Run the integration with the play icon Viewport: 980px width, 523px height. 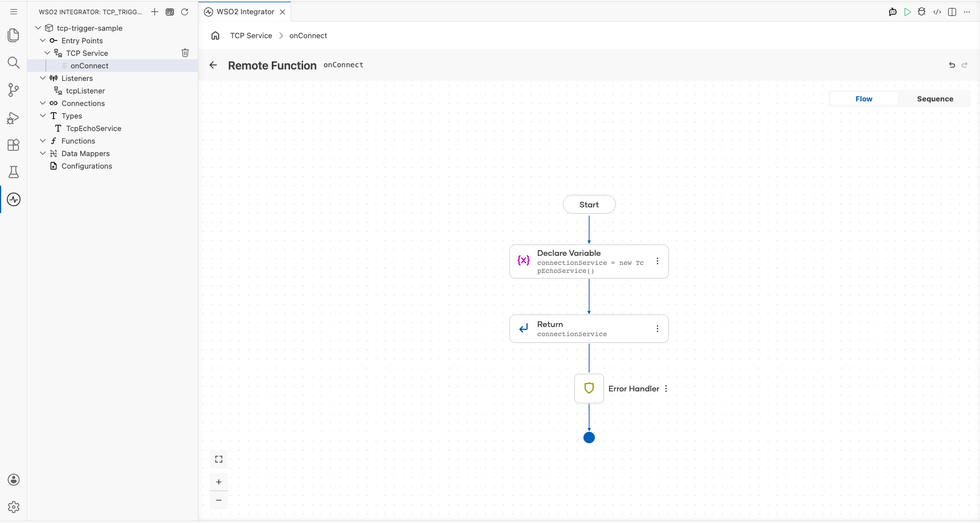coord(908,11)
